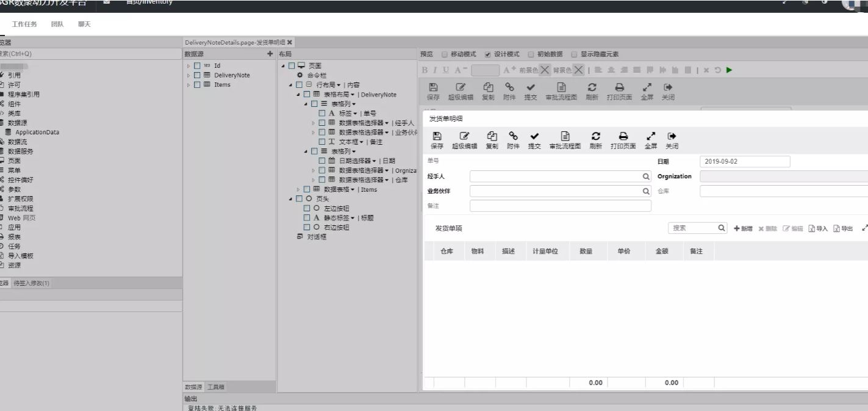
Task: Check the 右边按钮 checkbox in layout tree
Action: (x=307, y=227)
